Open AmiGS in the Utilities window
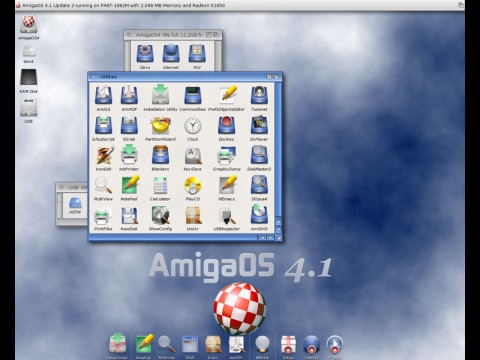 [x=103, y=95]
